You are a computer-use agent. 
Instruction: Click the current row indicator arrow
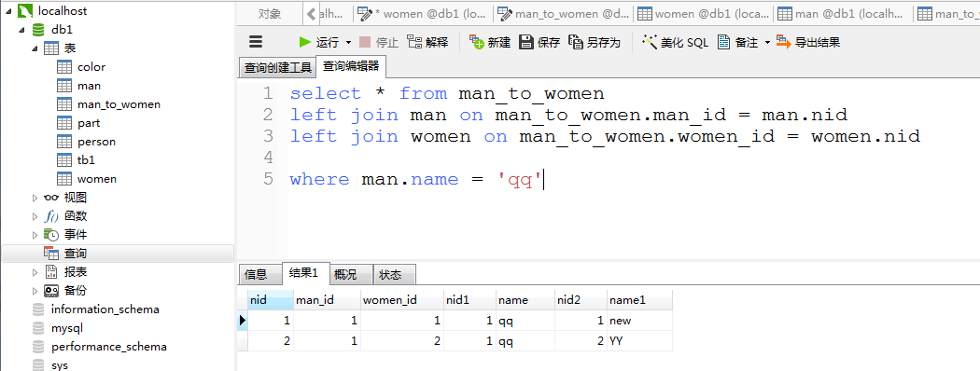click(x=243, y=321)
